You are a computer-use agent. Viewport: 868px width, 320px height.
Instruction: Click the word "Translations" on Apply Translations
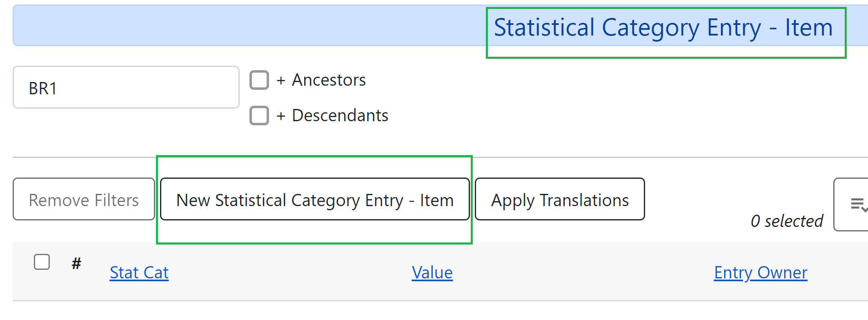[x=584, y=200]
